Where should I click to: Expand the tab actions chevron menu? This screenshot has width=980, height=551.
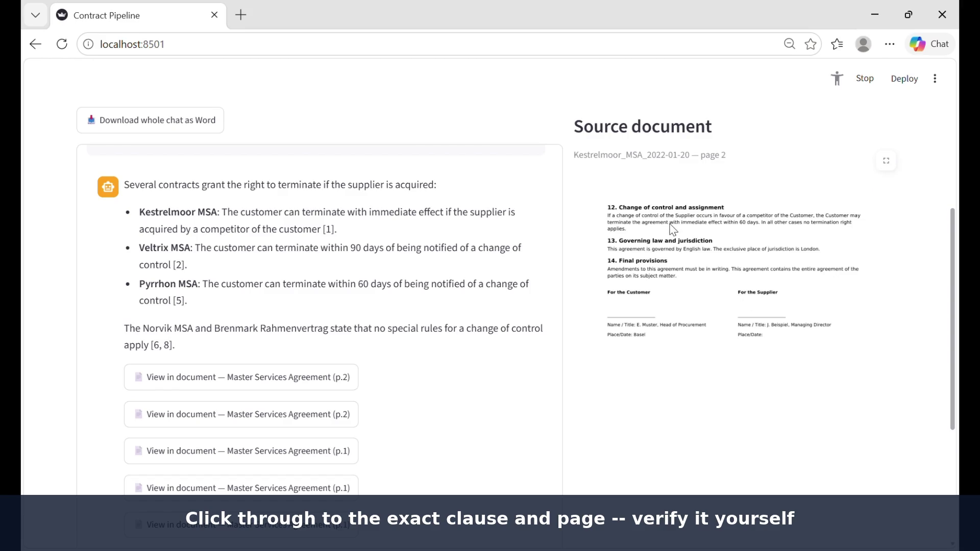pos(35,15)
